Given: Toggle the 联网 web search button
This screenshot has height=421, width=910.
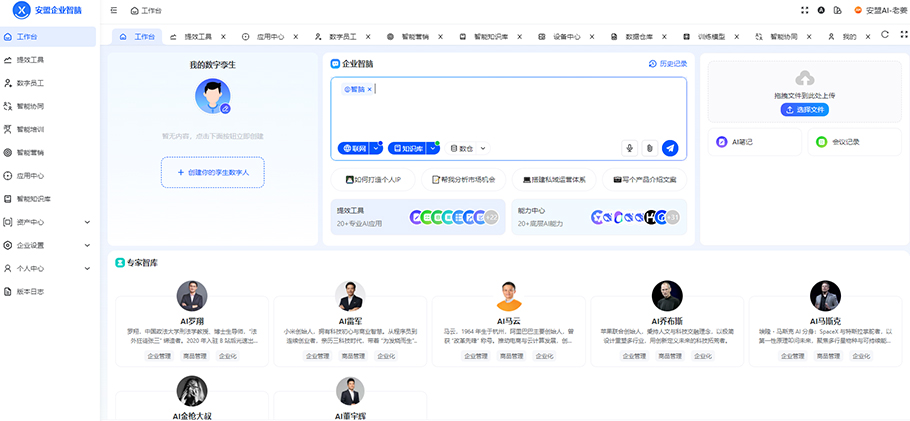Looking at the screenshot, I should pyautogui.click(x=354, y=148).
